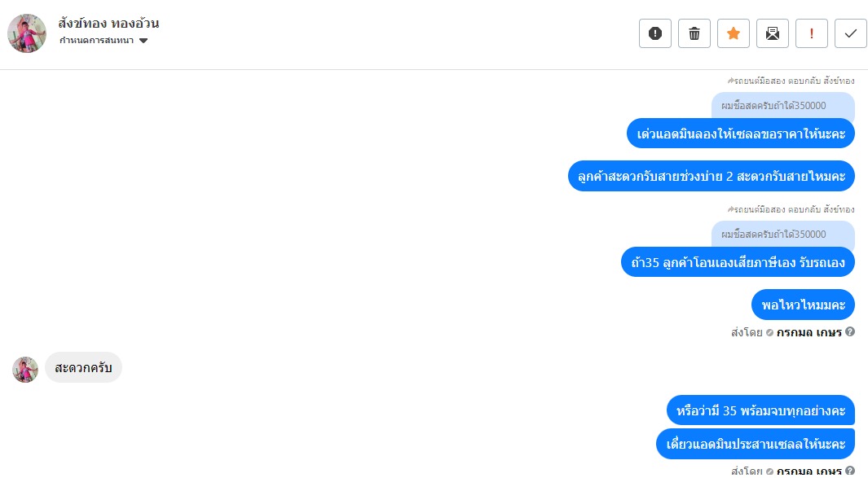Image resolution: width=868 pixels, height=478 pixels.
Task: Click the กำหนดการสนทนา label under contact name
Action: point(96,41)
